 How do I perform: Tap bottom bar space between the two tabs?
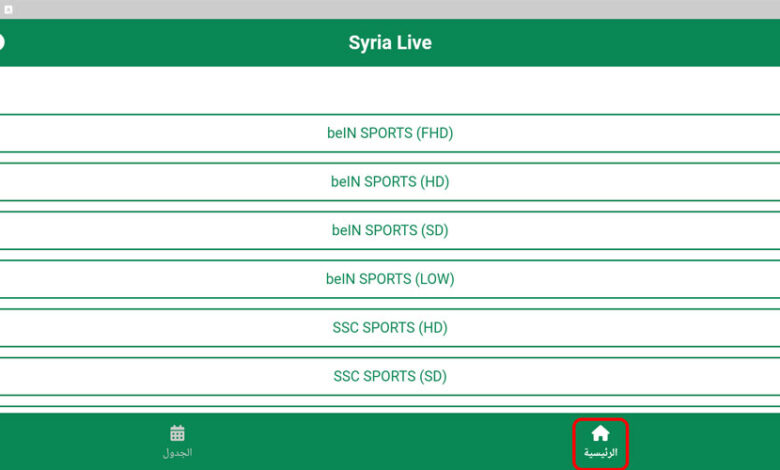[390, 442]
